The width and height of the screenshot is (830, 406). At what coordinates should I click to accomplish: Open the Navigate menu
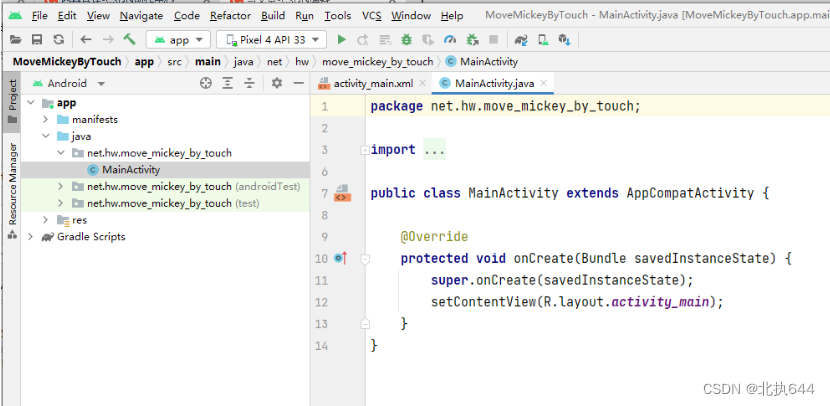(x=141, y=16)
